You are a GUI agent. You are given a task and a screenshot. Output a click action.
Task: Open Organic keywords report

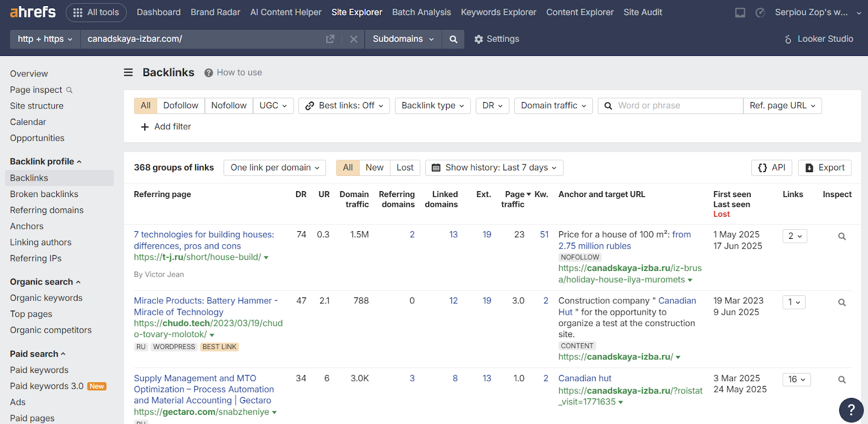pyautogui.click(x=46, y=298)
